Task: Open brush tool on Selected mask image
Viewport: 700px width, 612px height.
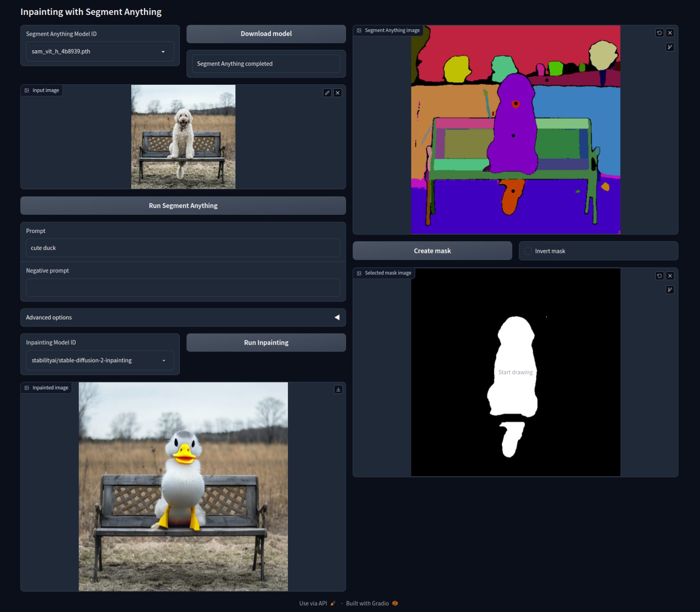Action: pos(670,290)
